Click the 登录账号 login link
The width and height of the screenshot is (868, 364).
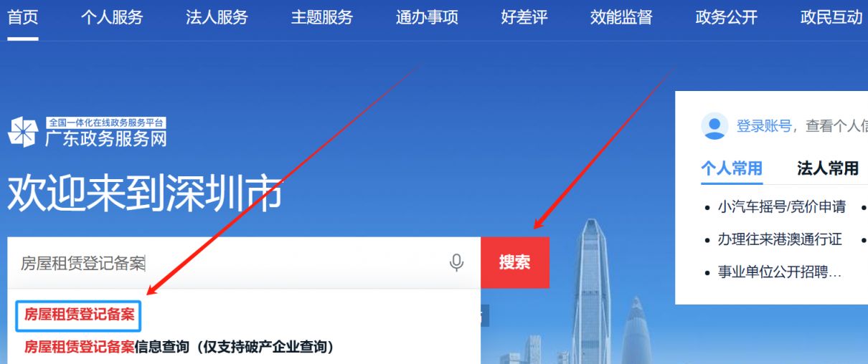click(764, 126)
